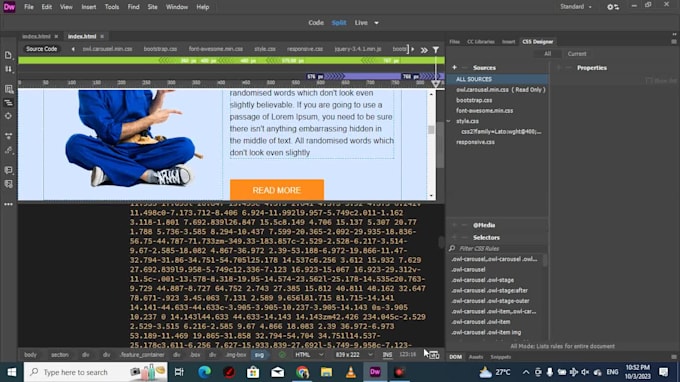Open the Insert menu
The height and width of the screenshot is (382, 680).
(x=88, y=7)
